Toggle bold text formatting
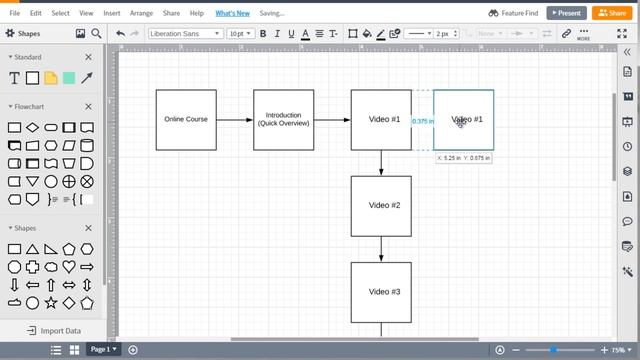 tap(263, 34)
